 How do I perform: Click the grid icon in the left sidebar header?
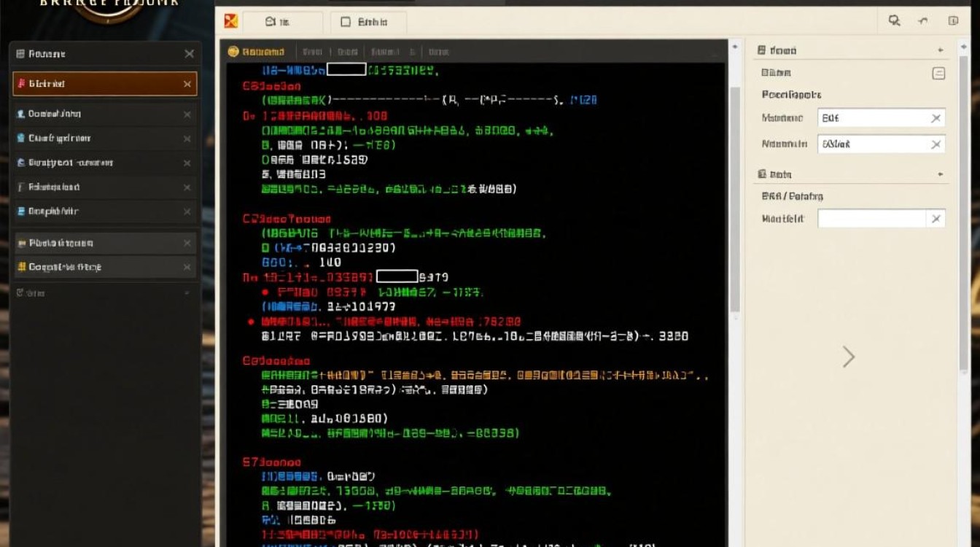click(20, 54)
